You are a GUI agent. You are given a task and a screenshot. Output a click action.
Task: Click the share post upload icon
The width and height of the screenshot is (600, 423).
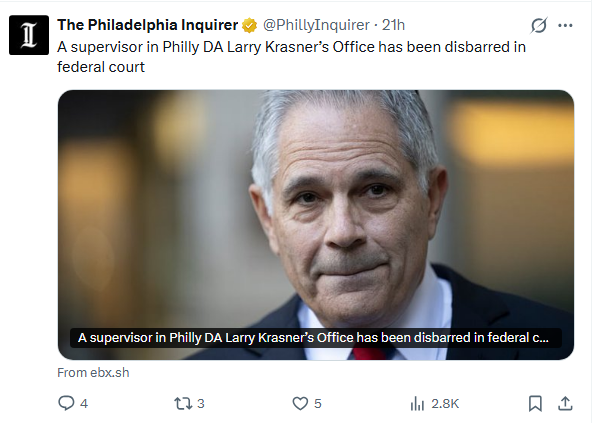point(565,403)
